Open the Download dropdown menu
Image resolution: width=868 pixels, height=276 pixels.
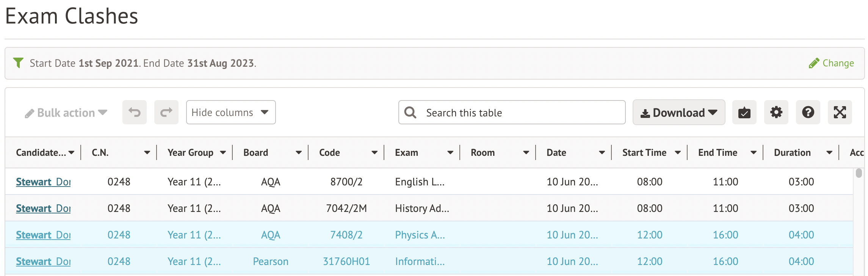tap(678, 112)
